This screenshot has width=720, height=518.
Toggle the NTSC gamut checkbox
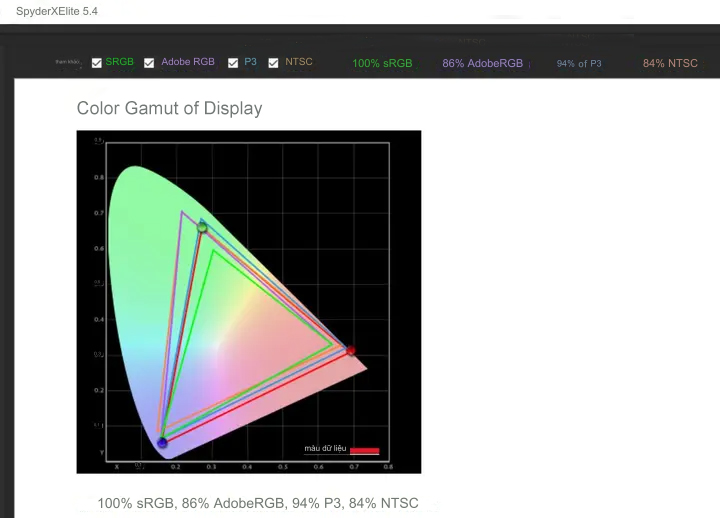pos(273,63)
